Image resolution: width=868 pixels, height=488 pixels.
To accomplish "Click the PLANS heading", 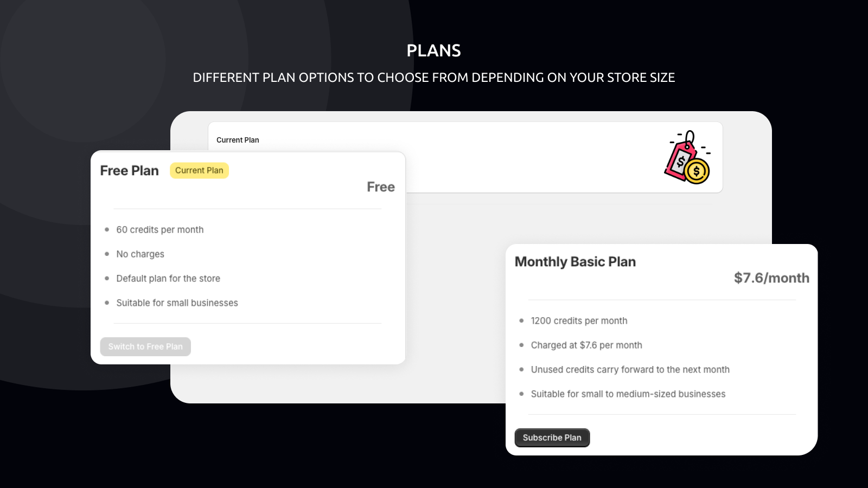I will coord(434,50).
